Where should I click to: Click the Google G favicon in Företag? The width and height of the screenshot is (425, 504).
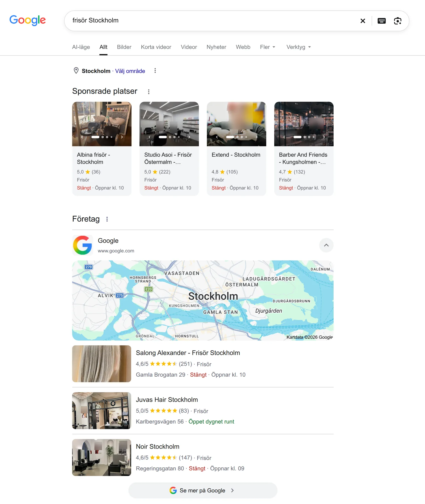click(83, 245)
